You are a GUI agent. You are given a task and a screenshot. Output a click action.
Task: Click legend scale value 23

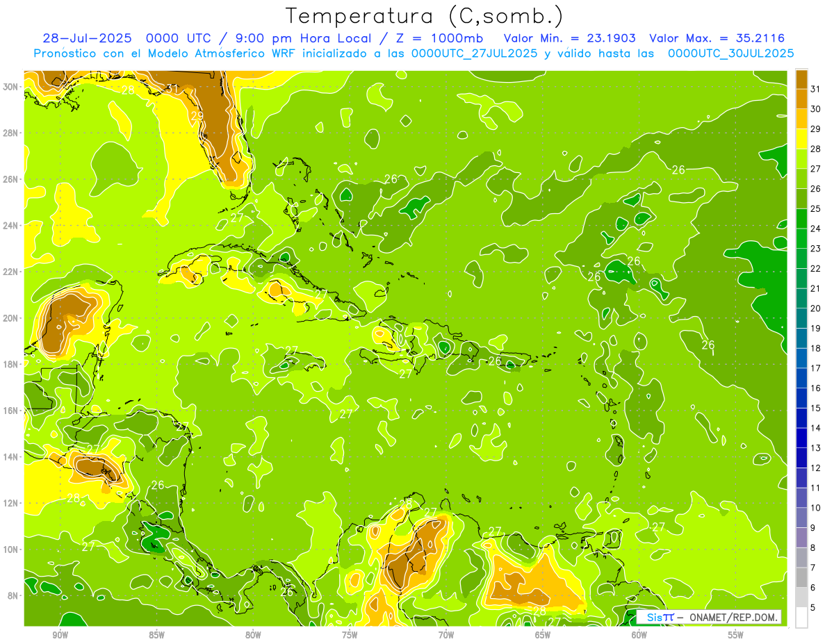pyautogui.click(x=816, y=249)
